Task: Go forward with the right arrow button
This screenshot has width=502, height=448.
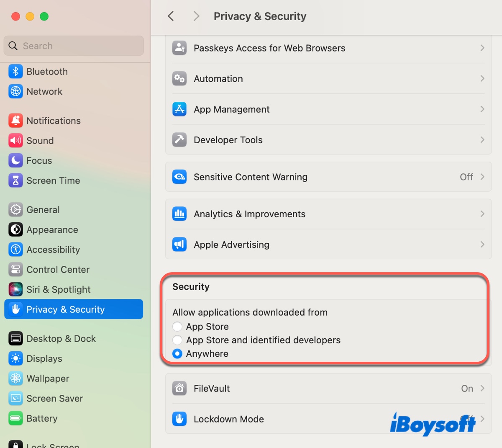Action: [196, 16]
